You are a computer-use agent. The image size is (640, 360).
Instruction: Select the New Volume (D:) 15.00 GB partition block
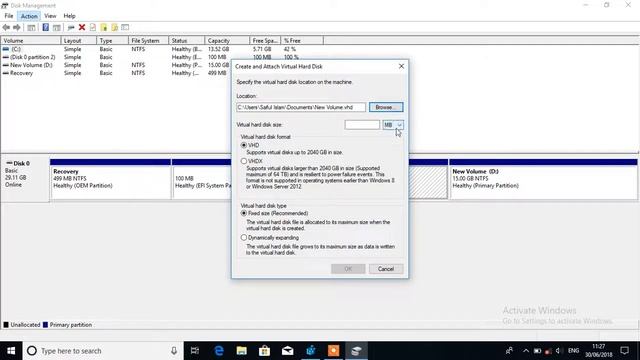(543, 179)
